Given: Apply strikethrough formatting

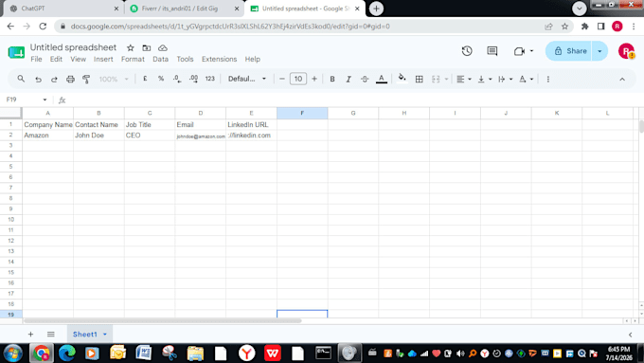Looking at the screenshot, I should [x=365, y=79].
